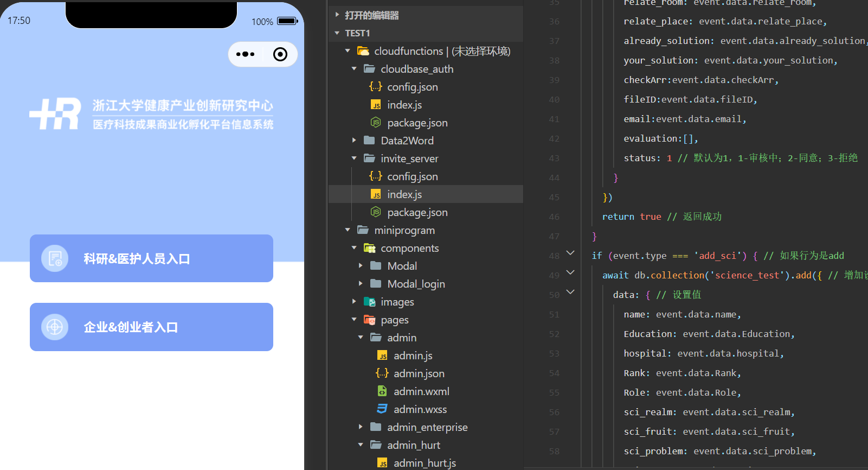868x470 pixels.
Task: Click the 'fileID:event.data.fileID,' code line
Action: [690, 99]
